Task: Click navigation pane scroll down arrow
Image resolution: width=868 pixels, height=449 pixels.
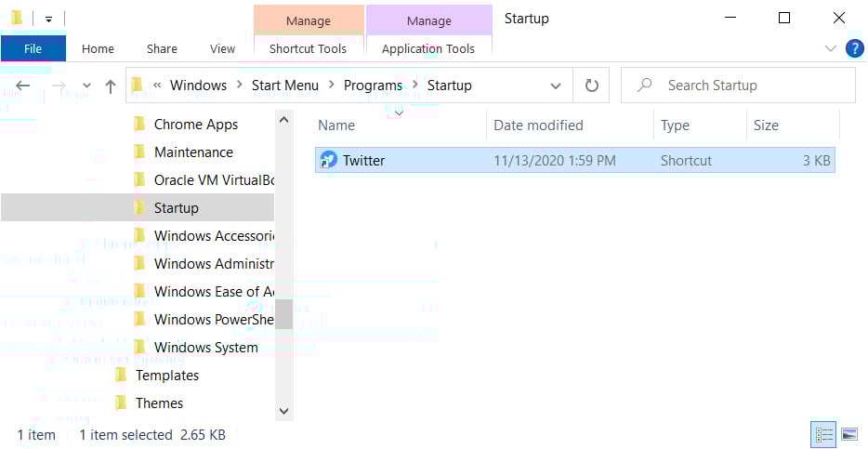Action: (x=284, y=411)
